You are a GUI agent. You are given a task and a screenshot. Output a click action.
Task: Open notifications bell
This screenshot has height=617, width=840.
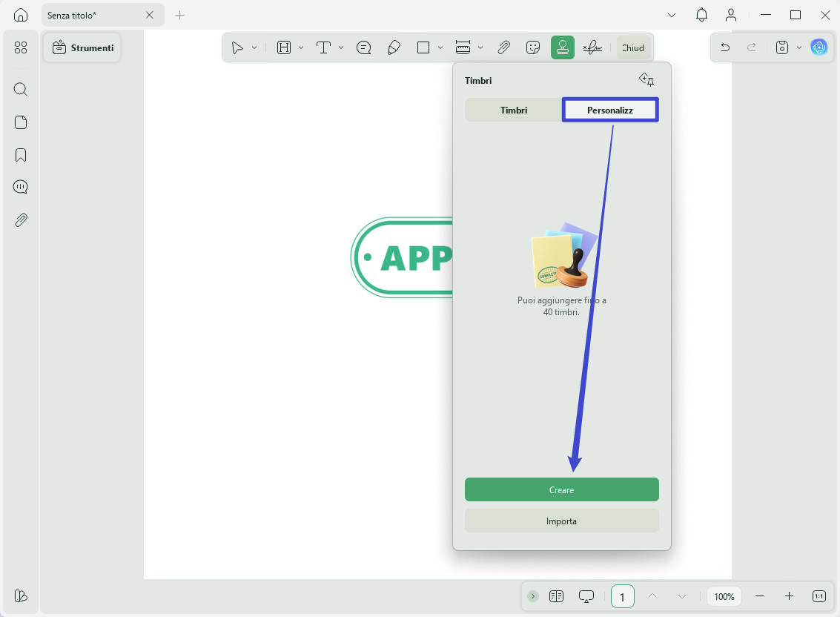[701, 15]
